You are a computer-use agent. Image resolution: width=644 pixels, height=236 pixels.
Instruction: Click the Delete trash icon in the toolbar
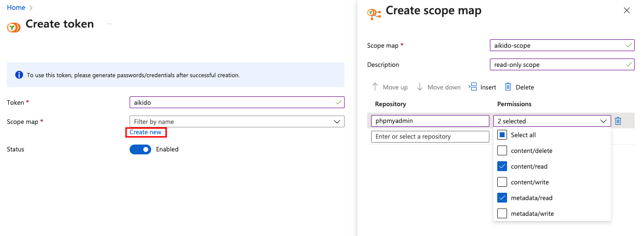coord(508,87)
